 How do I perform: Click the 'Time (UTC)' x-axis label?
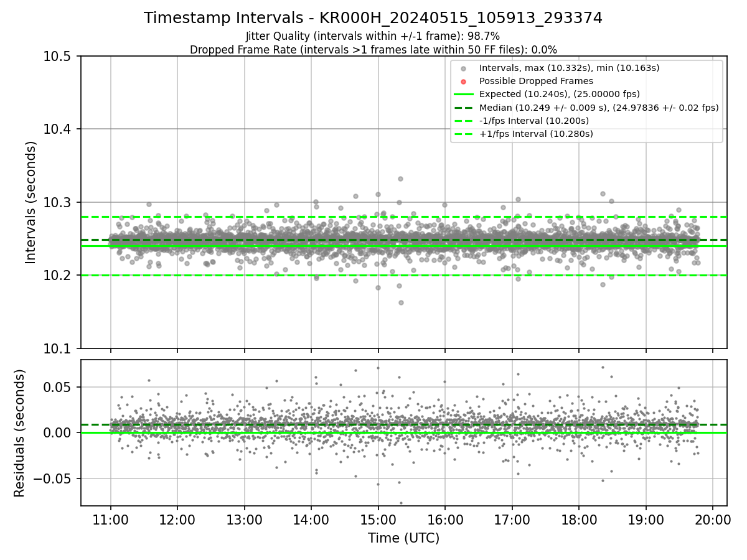(x=403, y=538)
